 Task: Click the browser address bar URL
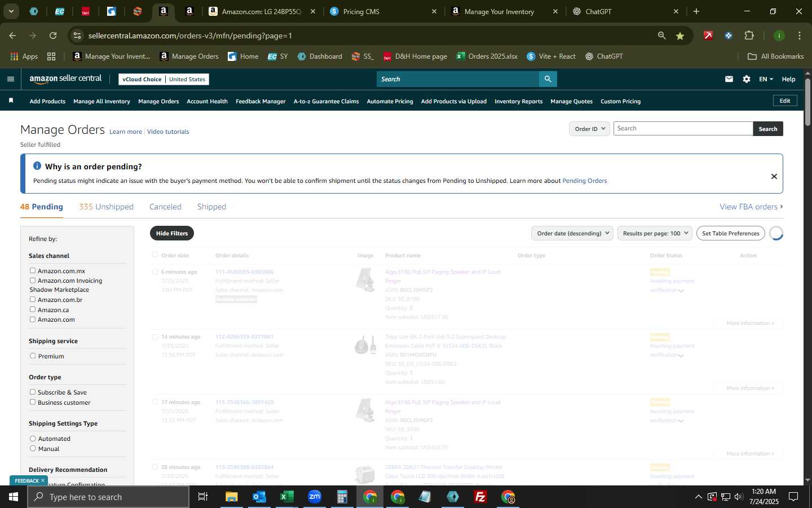(190, 36)
